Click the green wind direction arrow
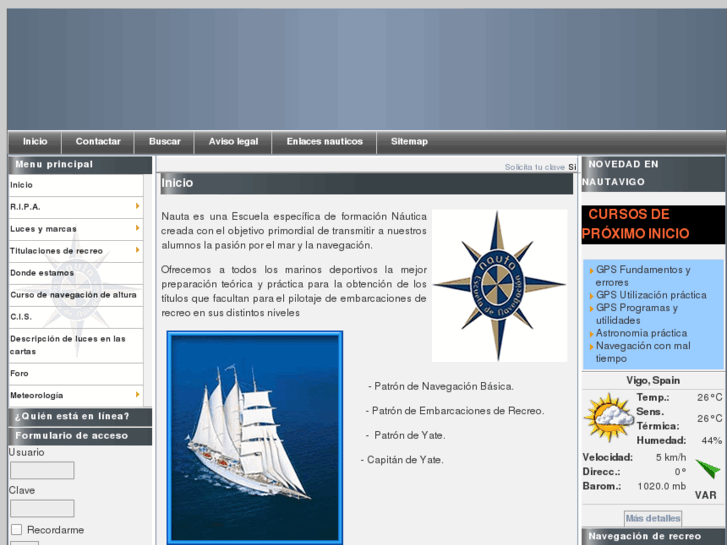Image resolution: width=727 pixels, height=545 pixels. coord(708,468)
